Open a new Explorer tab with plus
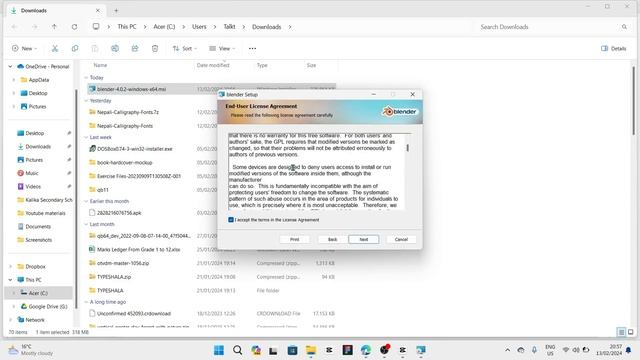The height and width of the screenshot is (360, 640). coord(116,11)
